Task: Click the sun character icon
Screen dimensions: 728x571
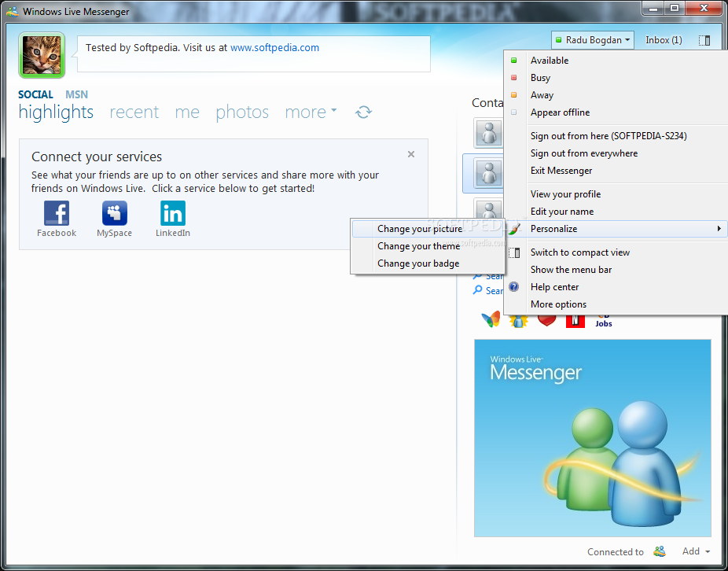Action: [x=519, y=321]
